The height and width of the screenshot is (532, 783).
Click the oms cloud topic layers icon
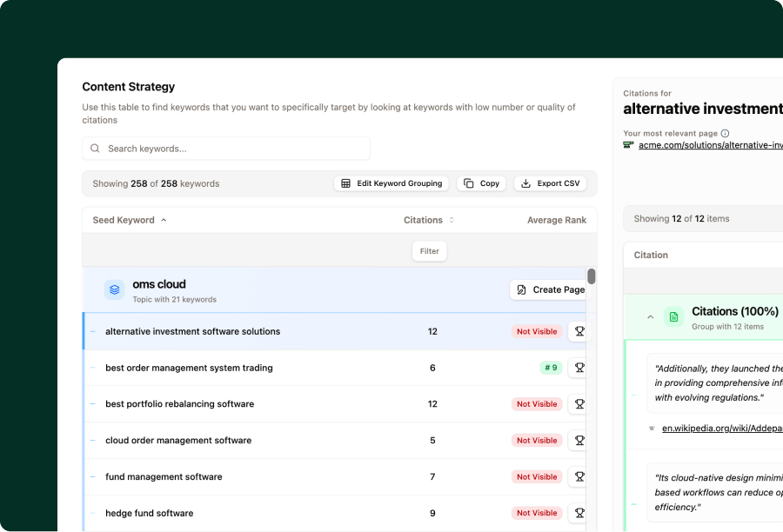tap(114, 289)
